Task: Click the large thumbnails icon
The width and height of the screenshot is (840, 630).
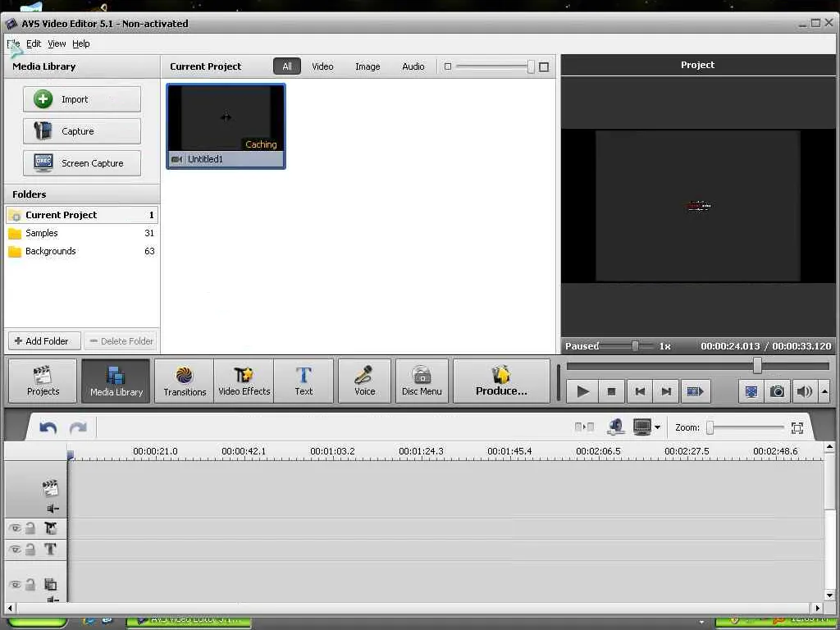Action: pyautogui.click(x=544, y=67)
